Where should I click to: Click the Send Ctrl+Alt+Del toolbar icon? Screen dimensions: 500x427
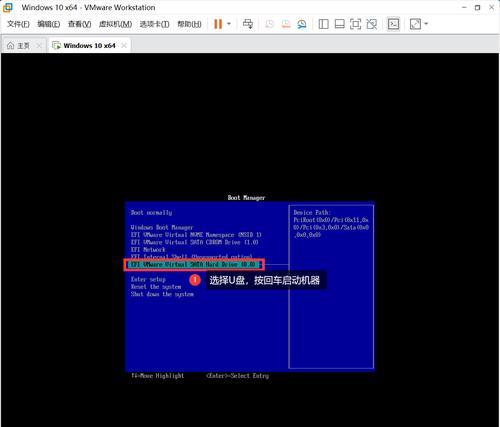click(248, 24)
